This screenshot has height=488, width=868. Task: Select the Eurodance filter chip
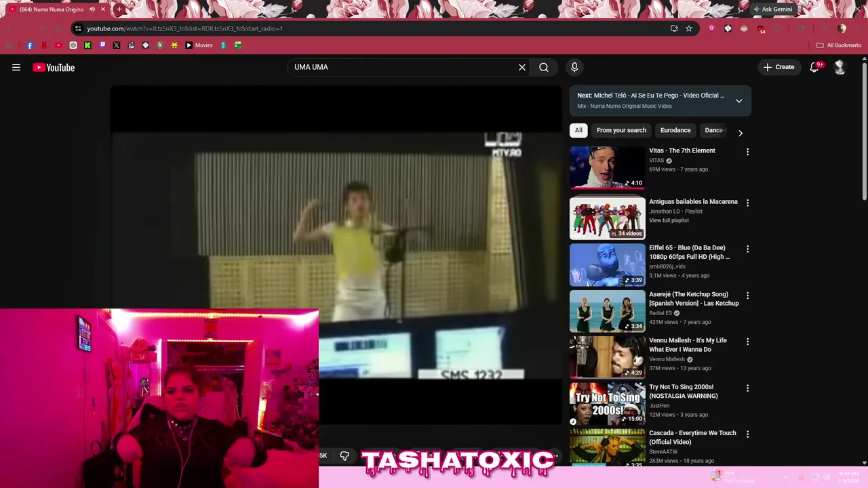(675, 130)
